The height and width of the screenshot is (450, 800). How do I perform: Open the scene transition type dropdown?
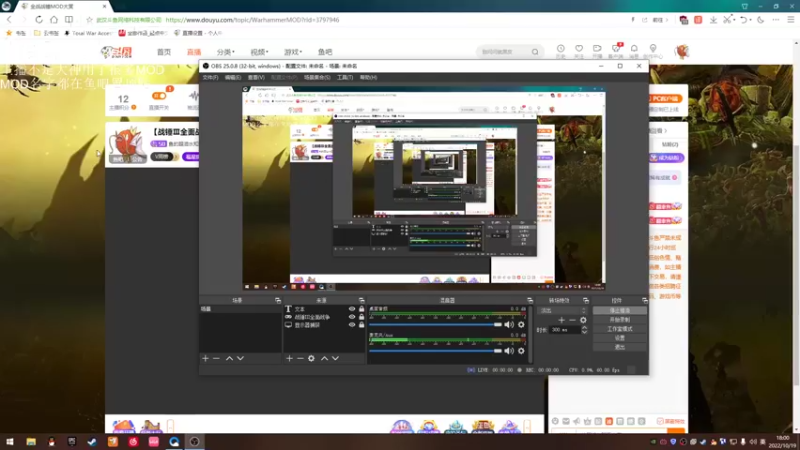[563, 310]
